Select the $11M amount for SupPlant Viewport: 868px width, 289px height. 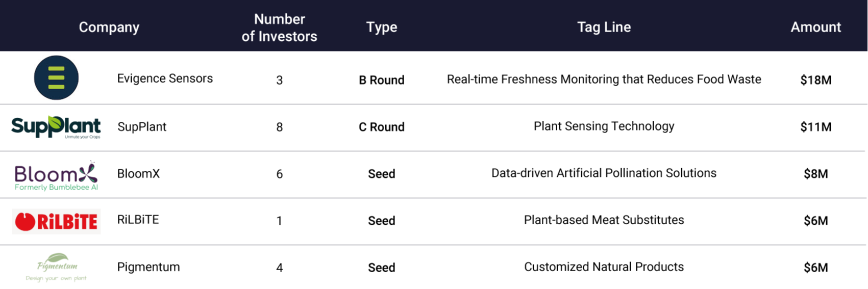(815, 127)
